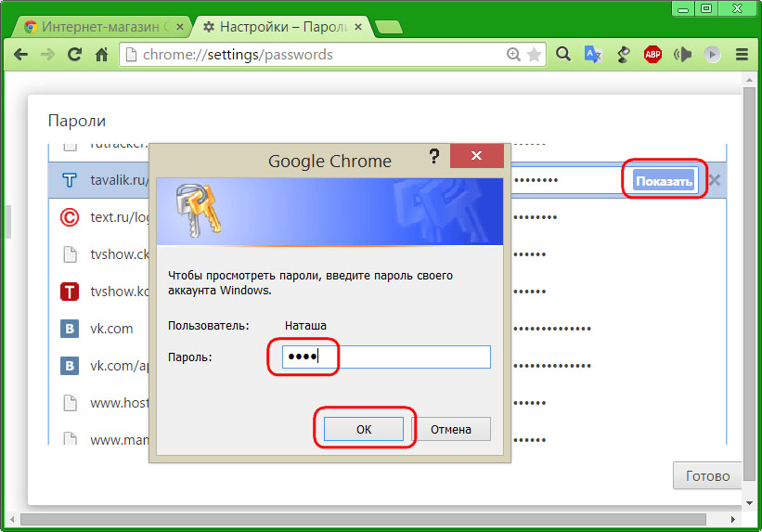Viewport: 762px width, 532px height.
Task: Close the Настройки tab
Action: [358, 27]
